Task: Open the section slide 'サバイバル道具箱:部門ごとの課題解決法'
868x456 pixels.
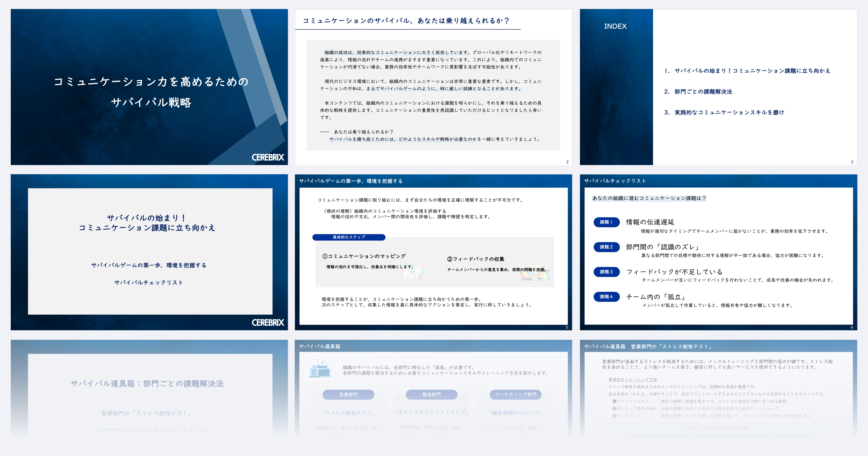Action: tap(149, 389)
